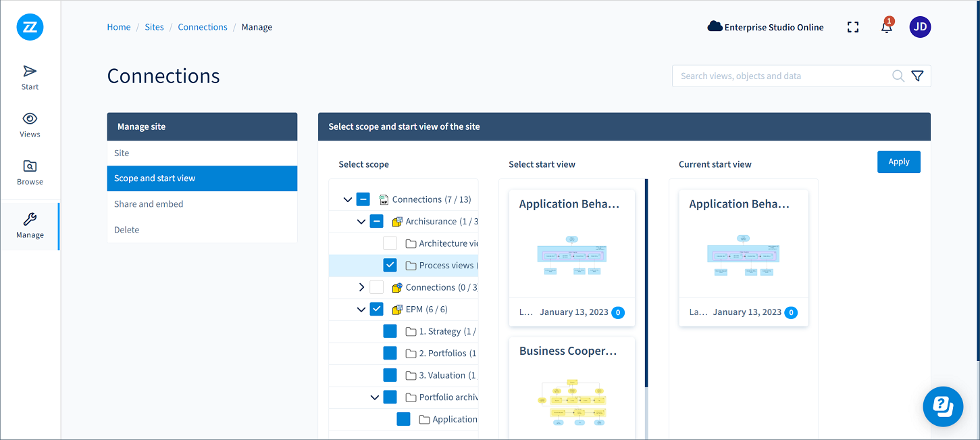Click the ZZ logo icon

coord(30,27)
